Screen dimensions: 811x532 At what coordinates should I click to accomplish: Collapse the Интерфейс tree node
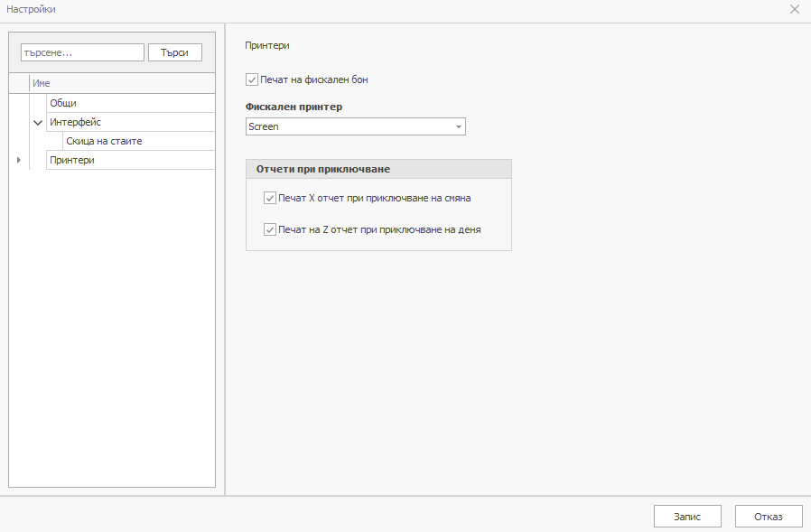37,122
